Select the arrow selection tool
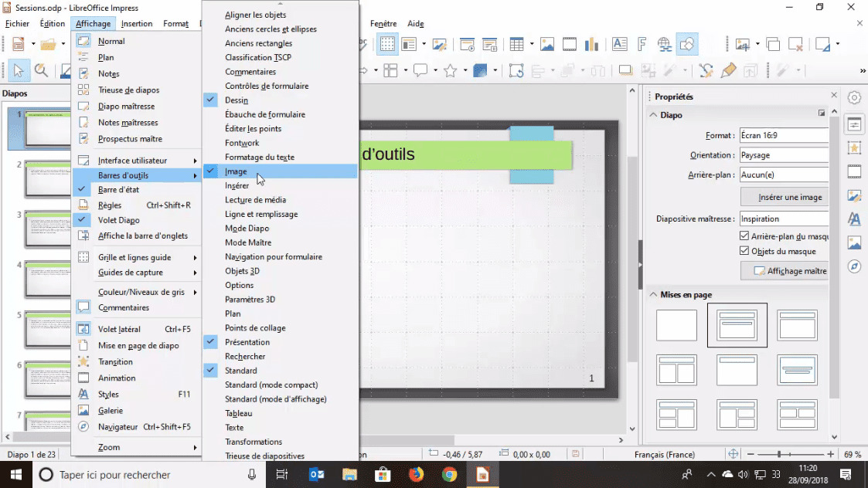Screen dimensions: 868x488 19,71
